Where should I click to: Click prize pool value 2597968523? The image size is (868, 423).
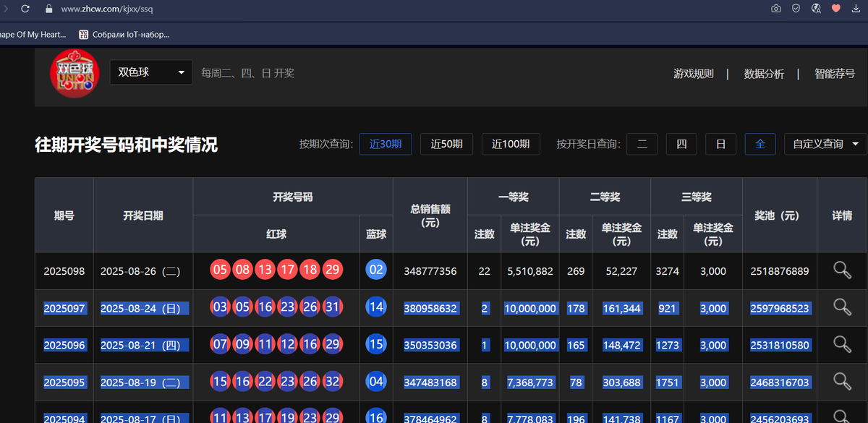click(780, 308)
